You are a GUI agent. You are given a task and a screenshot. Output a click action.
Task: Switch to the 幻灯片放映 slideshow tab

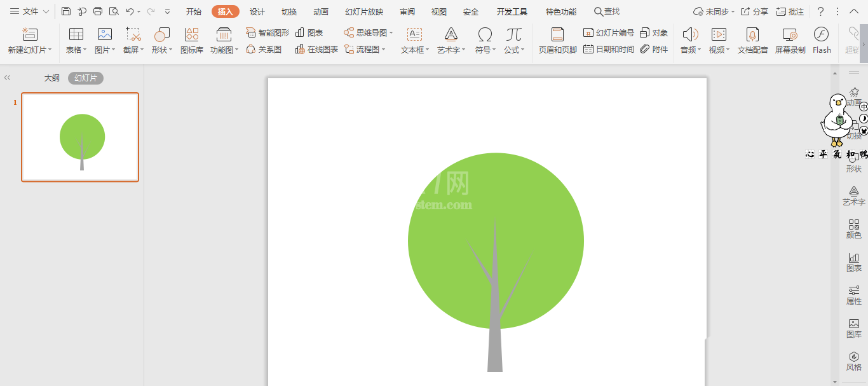(364, 11)
